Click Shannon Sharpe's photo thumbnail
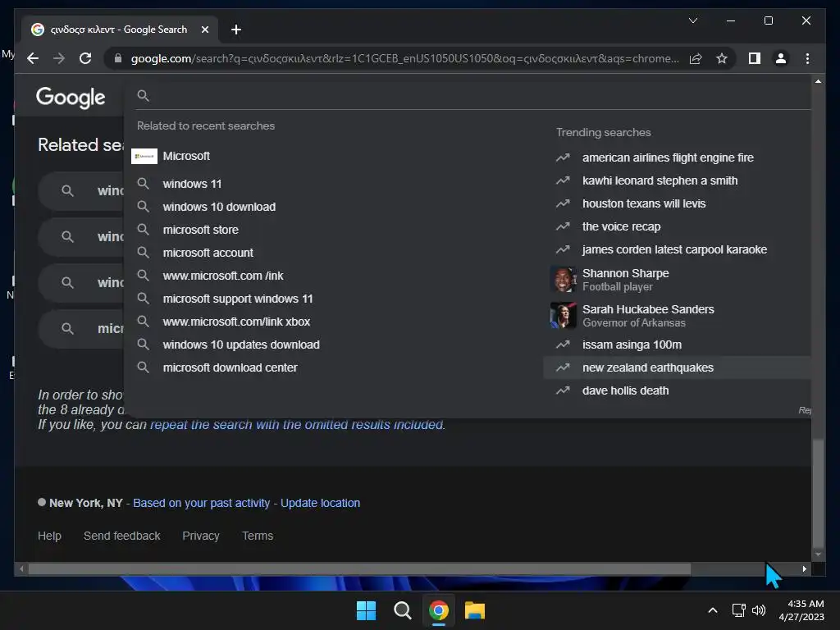Image resolution: width=840 pixels, height=630 pixels. pos(563,280)
